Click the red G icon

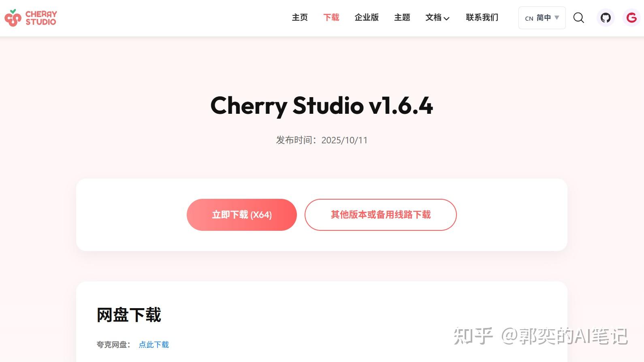click(x=631, y=18)
